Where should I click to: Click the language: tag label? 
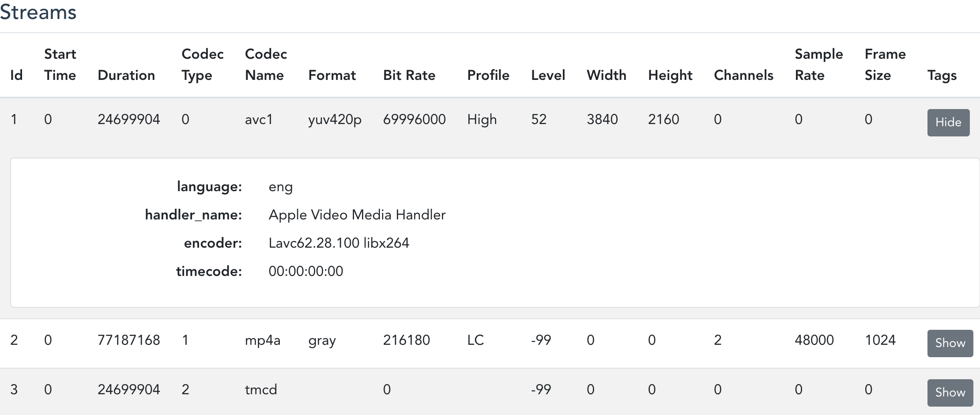click(209, 187)
